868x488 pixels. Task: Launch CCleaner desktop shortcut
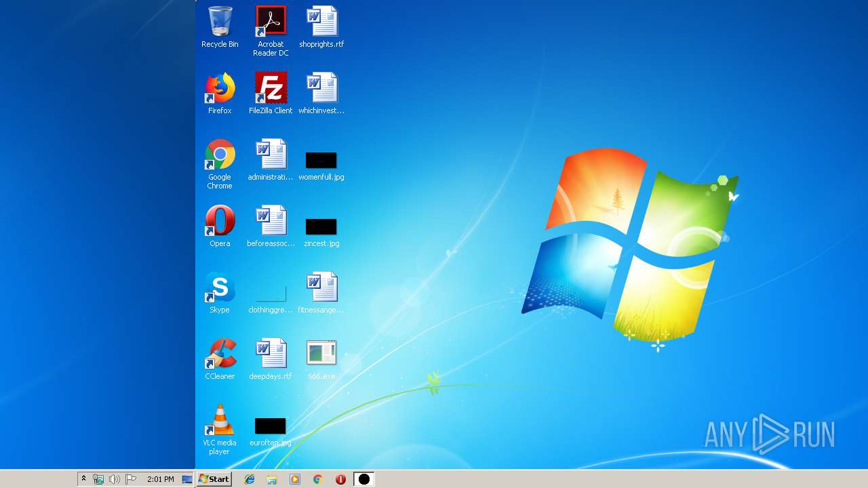click(220, 359)
